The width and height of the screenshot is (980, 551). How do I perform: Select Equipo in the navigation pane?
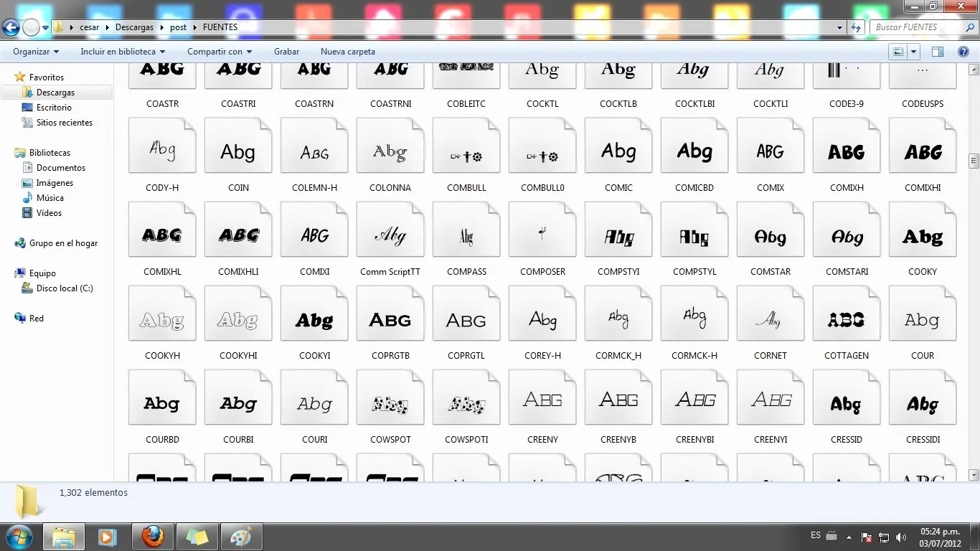(42, 273)
